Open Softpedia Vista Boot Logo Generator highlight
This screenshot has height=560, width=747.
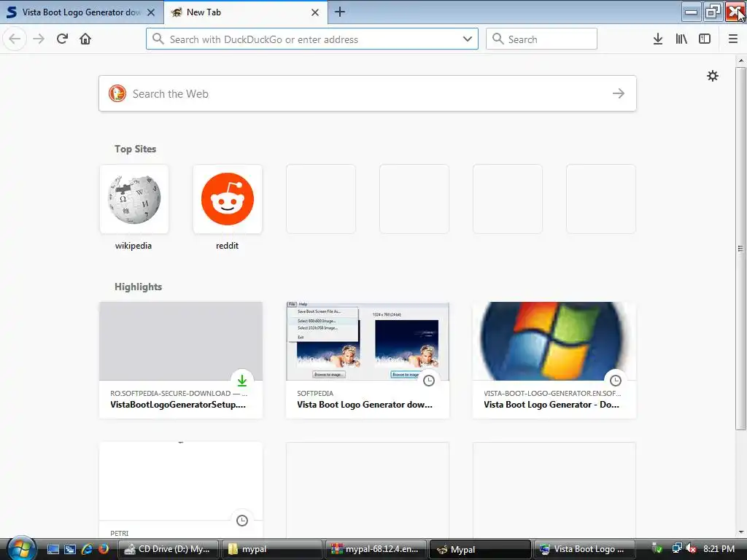point(368,360)
